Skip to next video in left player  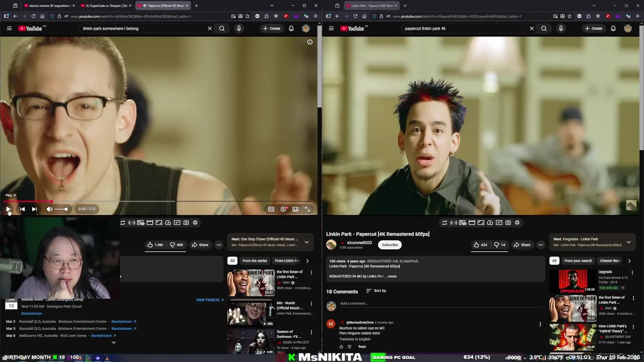pyautogui.click(x=34, y=209)
